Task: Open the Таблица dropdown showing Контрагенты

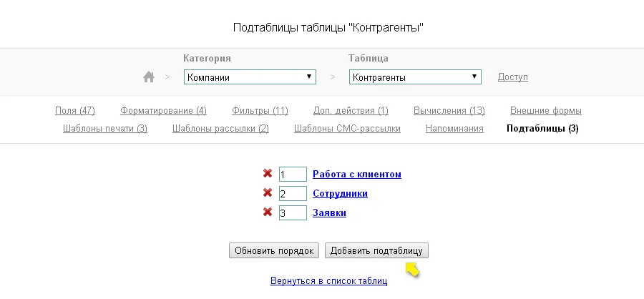Action: [415, 77]
